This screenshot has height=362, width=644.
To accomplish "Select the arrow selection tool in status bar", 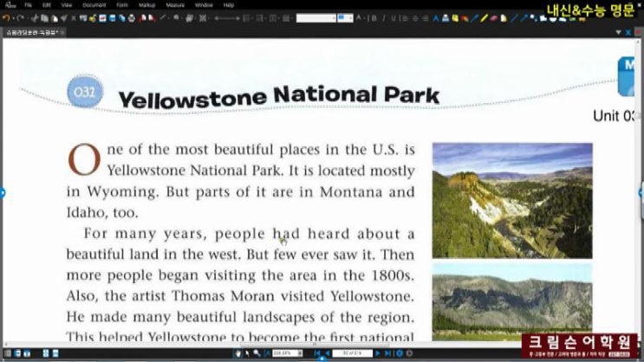I will point(247,353).
